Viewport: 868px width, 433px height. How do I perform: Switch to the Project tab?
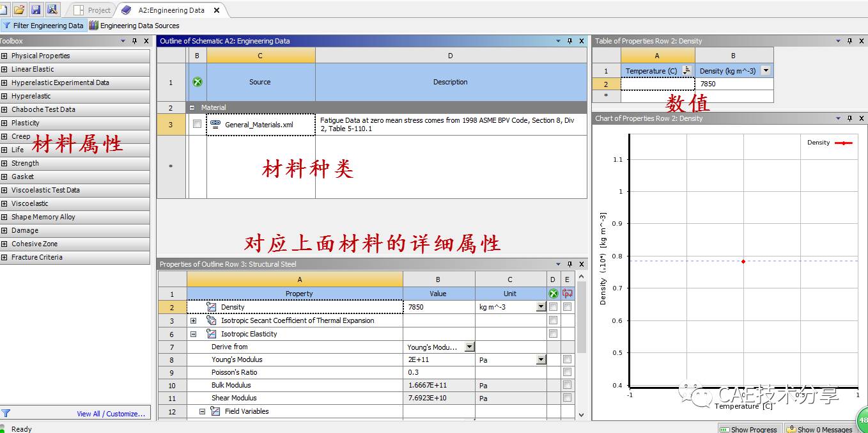click(93, 10)
